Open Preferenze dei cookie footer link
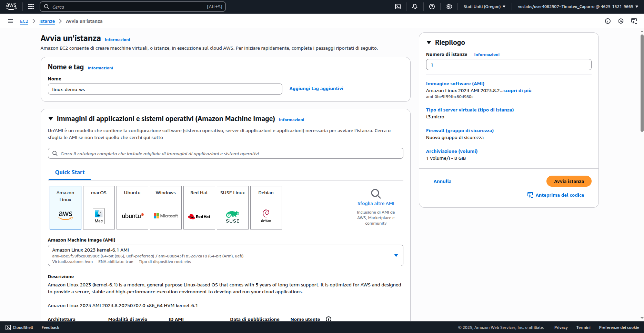Image resolution: width=644 pixels, height=333 pixels. coord(619,327)
